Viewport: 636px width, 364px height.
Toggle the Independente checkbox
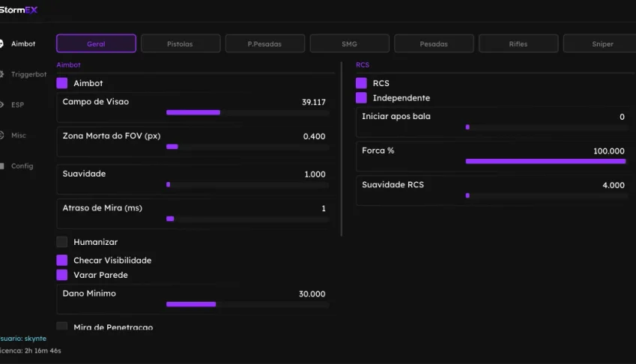pyautogui.click(x=361, y=97)
